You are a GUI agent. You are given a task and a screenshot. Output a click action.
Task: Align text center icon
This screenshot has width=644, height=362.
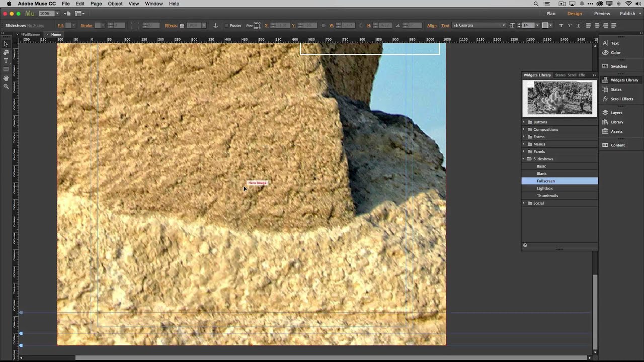coord(597,25)
